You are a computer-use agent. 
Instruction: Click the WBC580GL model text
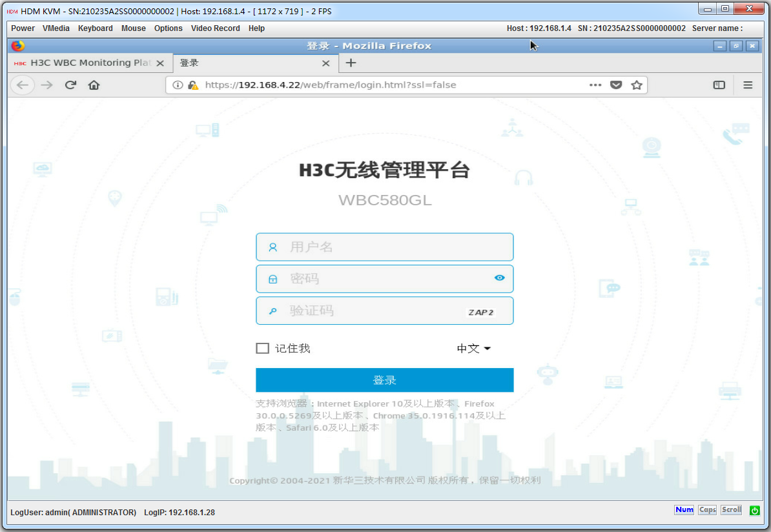tap(385, 200)
